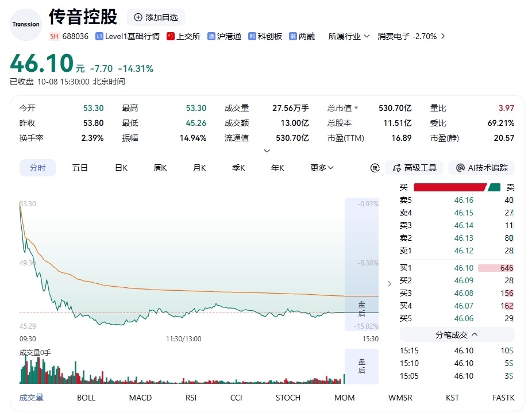
Task: Select 卖3 price 46.14 row
Action: 457,225
